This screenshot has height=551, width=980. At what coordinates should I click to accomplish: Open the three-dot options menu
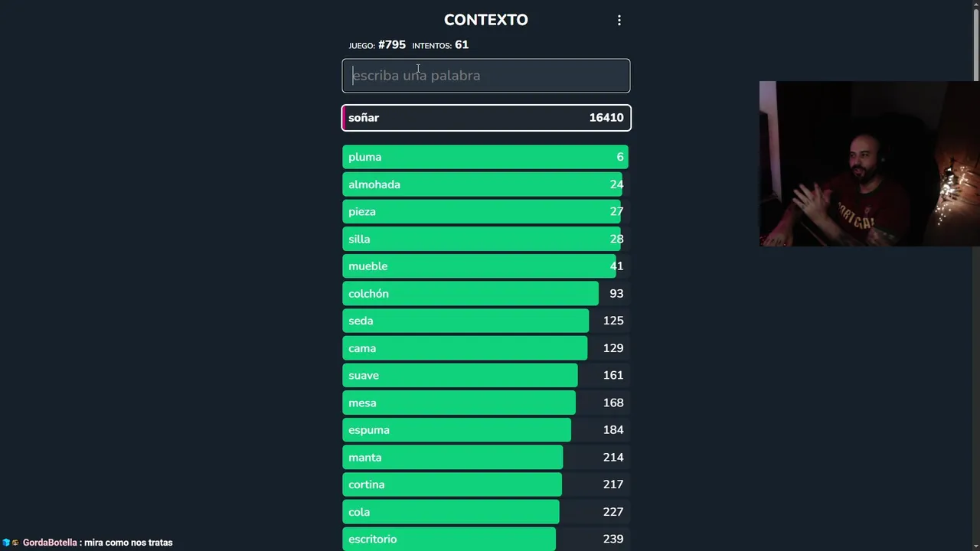click(619, 21)
